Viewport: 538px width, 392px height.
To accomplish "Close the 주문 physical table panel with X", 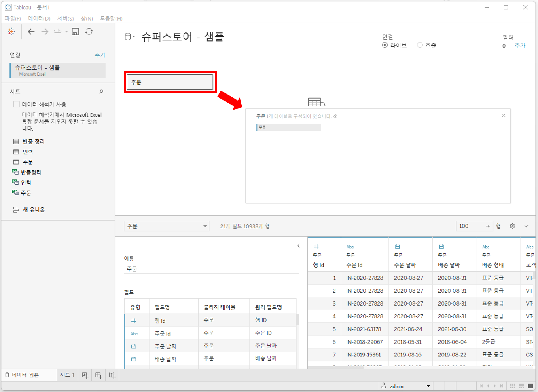I will pyautogui.click(x=504, y=116).
